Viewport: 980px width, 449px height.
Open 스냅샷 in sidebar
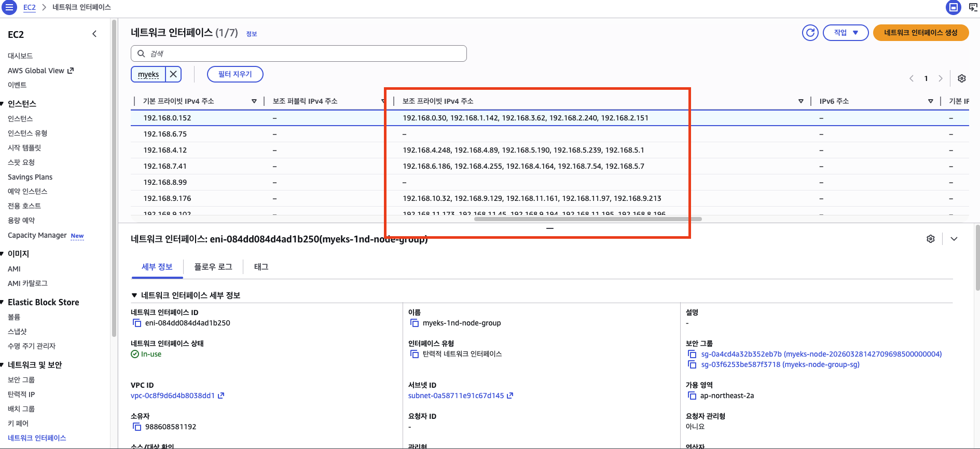tap(17, 332)
